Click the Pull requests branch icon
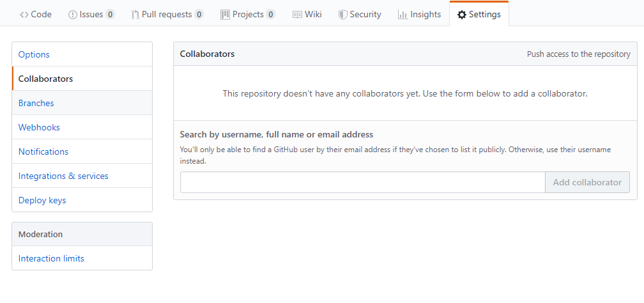Image resolution: width=644 pixels, height=303 pixels. point(135,14)
